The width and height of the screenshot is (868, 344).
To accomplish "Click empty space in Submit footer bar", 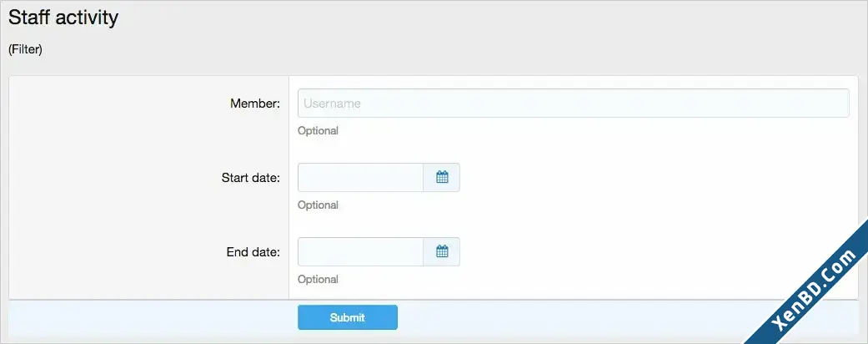I will tap(554, 318).
